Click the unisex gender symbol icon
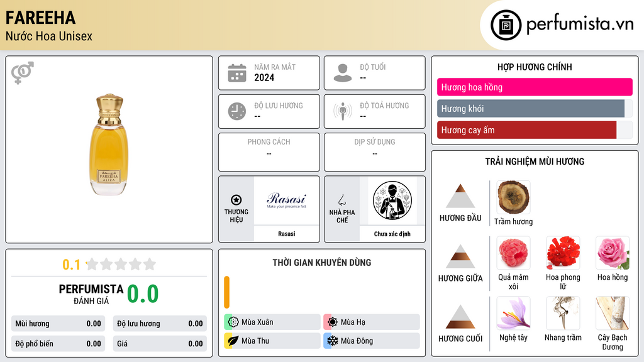The width and height of the screenshot is (644, 362). (23, 73)
